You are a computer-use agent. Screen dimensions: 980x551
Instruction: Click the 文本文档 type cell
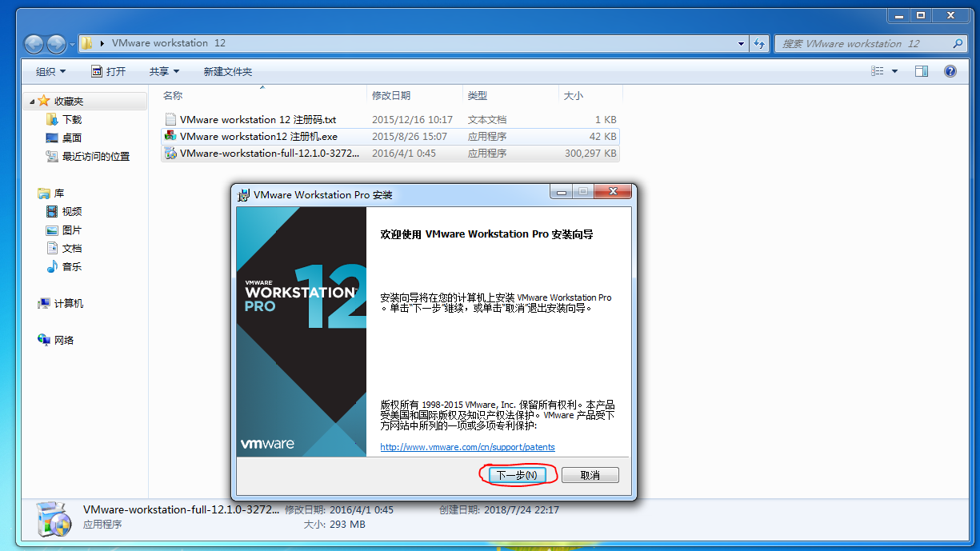pyautogui.click(x=487, y=120)
